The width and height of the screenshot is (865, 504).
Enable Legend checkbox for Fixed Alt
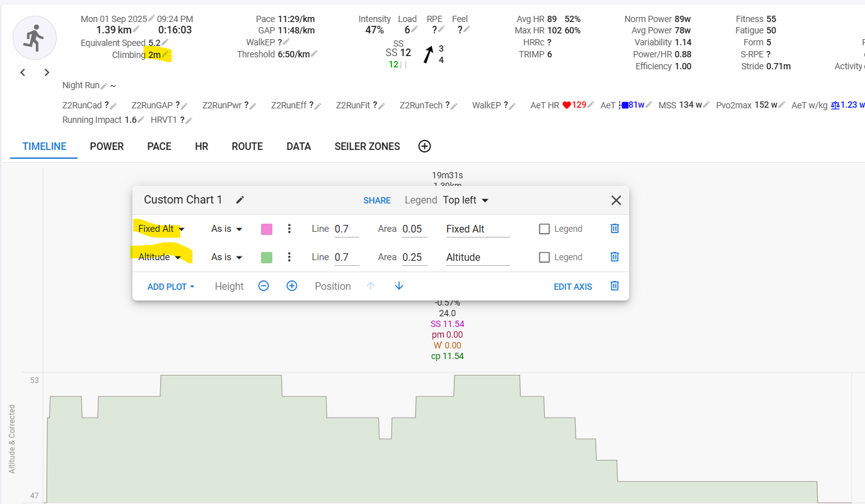point(544,229)
